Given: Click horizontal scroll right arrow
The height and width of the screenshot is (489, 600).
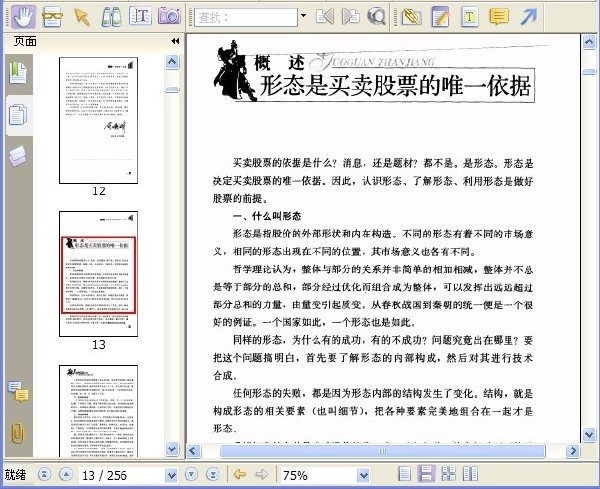Looking at the screenshot, I should click(572, 451).
